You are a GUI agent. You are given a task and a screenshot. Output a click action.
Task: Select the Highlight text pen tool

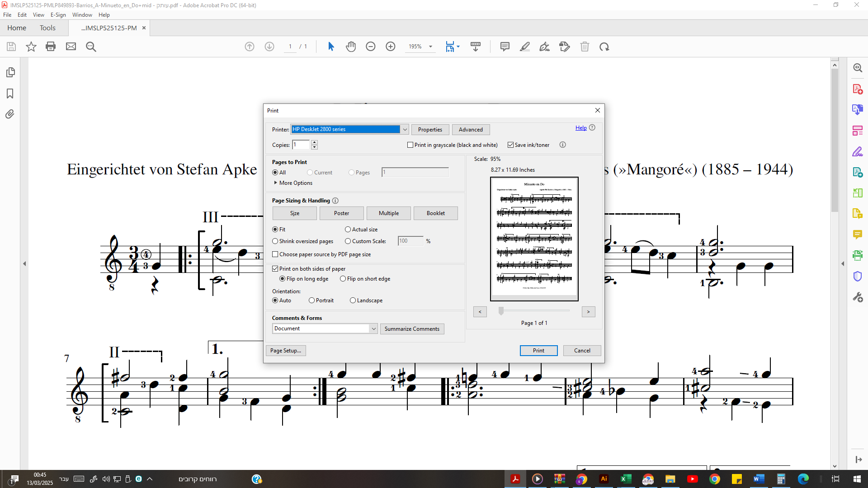[525, 47]
